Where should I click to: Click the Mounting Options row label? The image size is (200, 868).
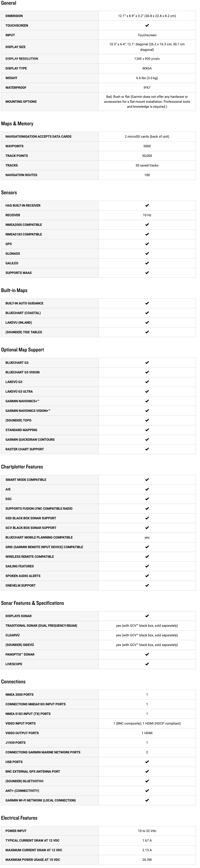pyautogui.click(x=21, y=101)
